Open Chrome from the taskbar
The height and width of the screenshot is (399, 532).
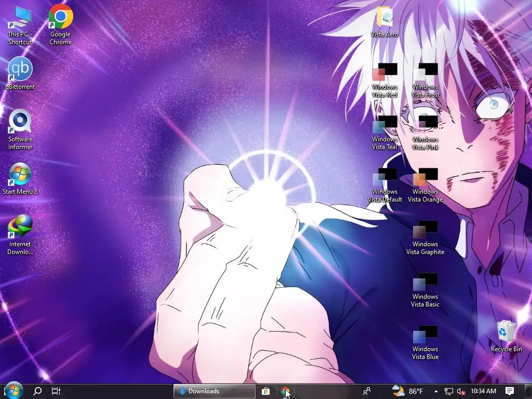click(x=285, y=391)
